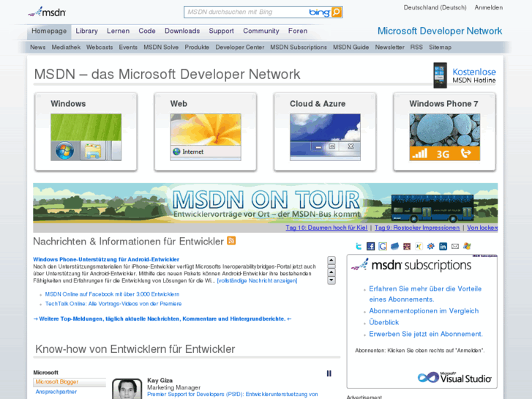
Task: Open Developer Center in the sub navigation
Action: click(x=239, y=47)
